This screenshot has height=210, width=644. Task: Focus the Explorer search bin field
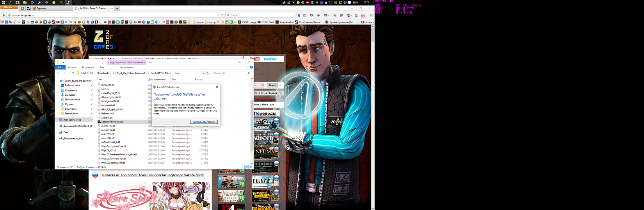click(x=231, y=73)
